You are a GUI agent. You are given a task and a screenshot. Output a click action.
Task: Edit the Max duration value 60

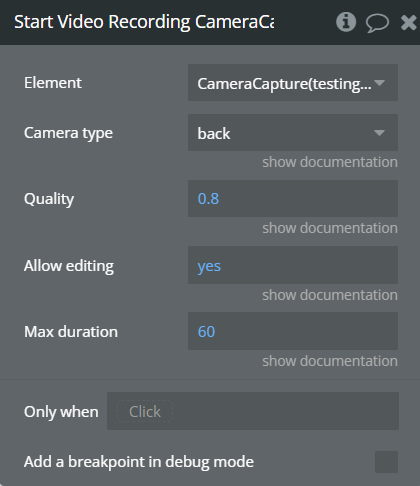point(293,331)
